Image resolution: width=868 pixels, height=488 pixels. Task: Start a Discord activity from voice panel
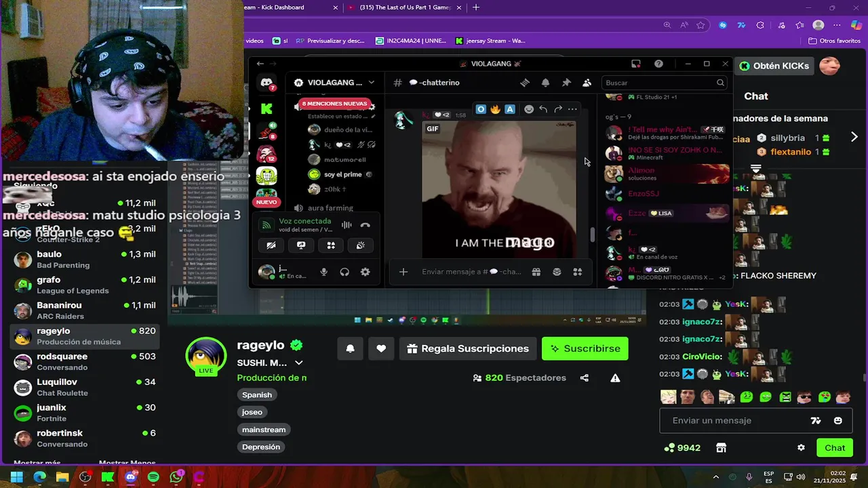[331, 245]
